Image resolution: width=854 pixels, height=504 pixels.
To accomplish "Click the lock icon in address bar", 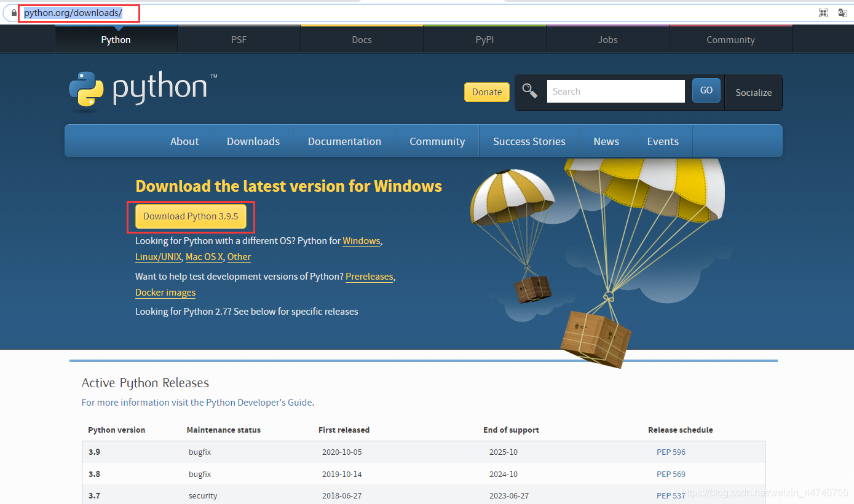I will coord(14,13).
